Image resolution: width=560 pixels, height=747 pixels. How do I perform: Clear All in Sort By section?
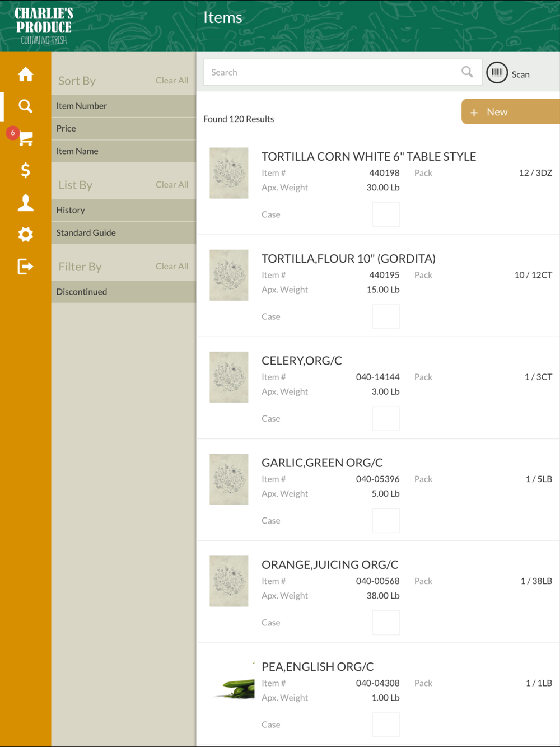[172, 80]
